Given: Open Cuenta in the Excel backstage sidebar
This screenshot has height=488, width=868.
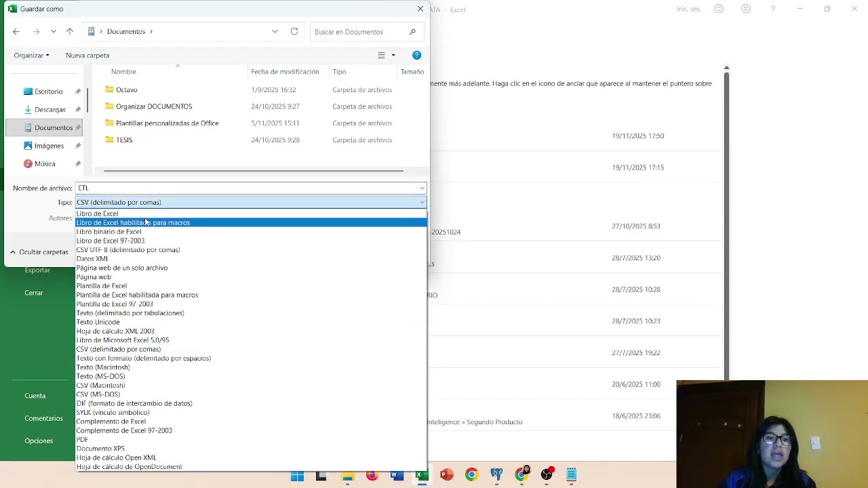Looking at the screenshot, I should (35, 396).
